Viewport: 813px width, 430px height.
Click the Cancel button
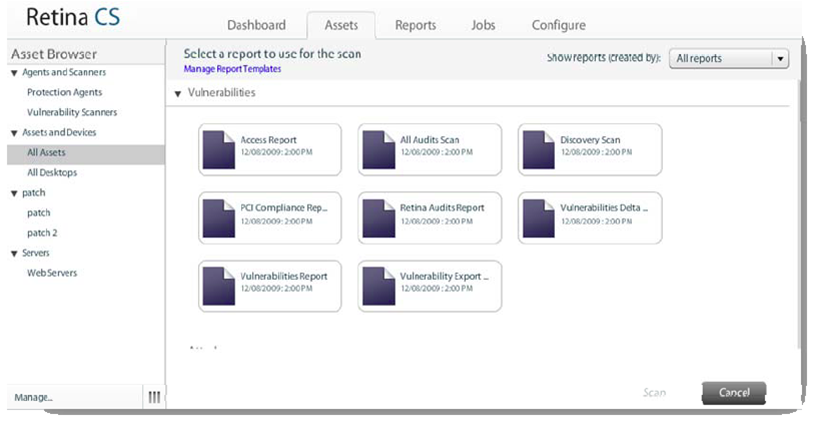tap(734, 393)
